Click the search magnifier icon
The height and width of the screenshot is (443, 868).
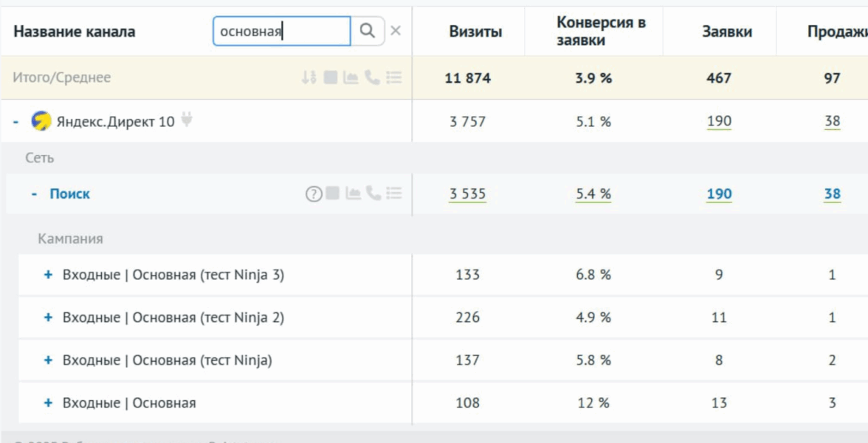(368, 31)
